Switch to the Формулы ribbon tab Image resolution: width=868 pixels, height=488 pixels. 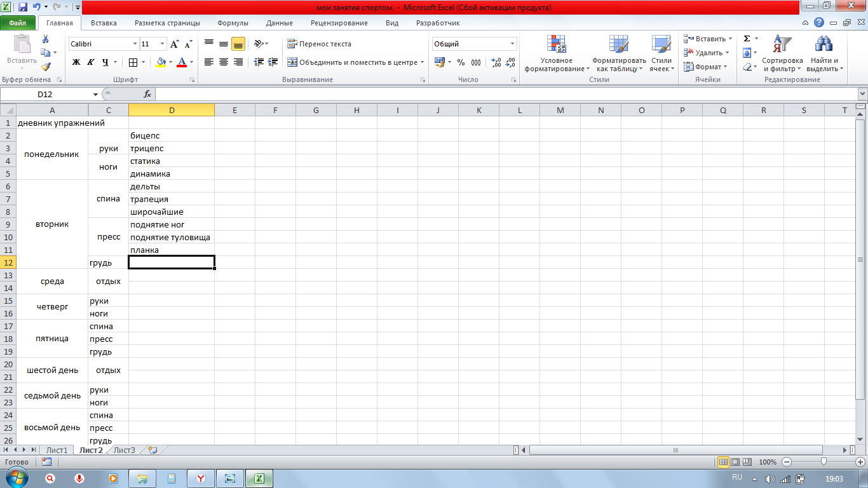[233, 23]
